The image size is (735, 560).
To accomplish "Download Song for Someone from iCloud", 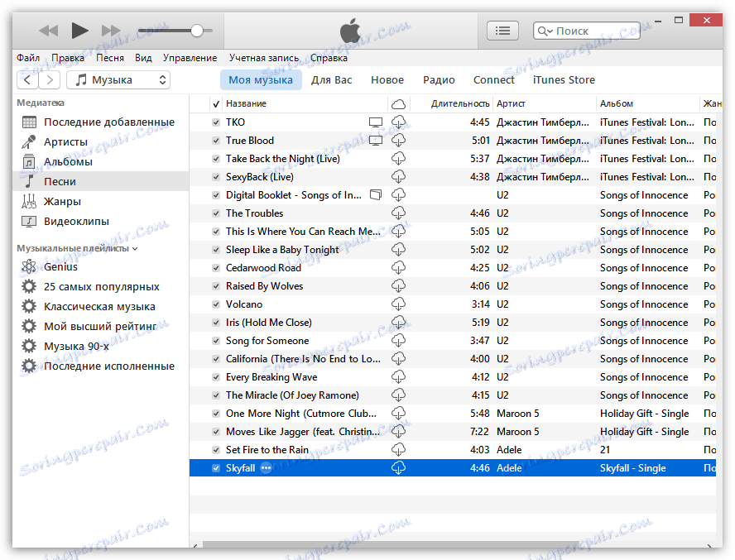I will [398, 341].
